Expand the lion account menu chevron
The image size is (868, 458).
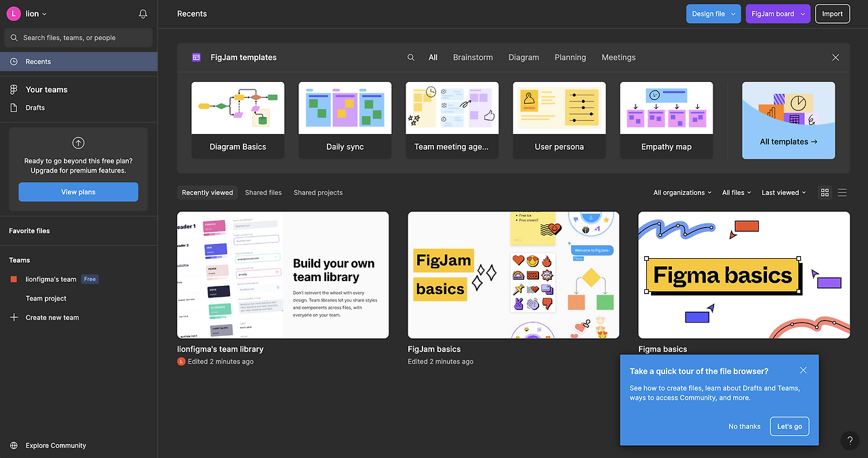tap(45, 14)
